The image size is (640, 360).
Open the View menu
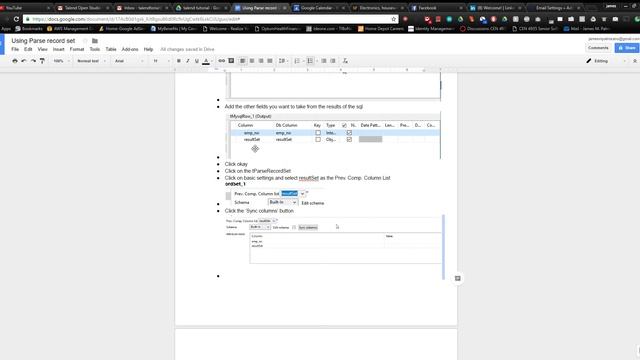42,49
